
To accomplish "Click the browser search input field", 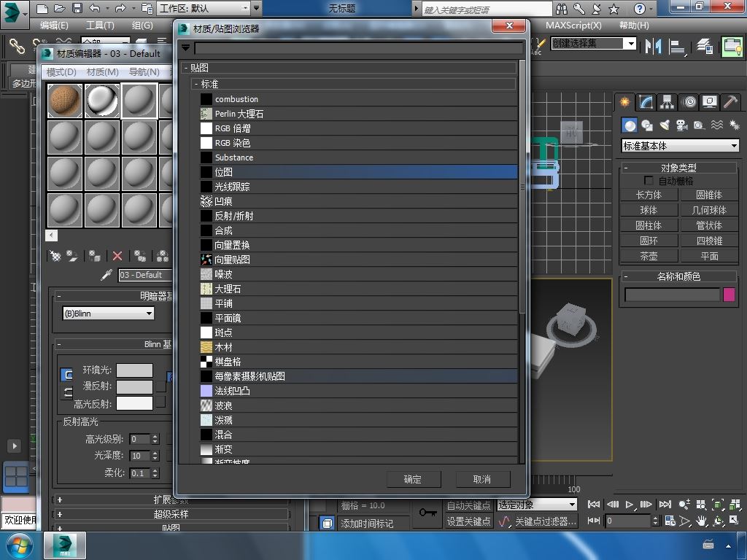I will [x=357, y=47].
